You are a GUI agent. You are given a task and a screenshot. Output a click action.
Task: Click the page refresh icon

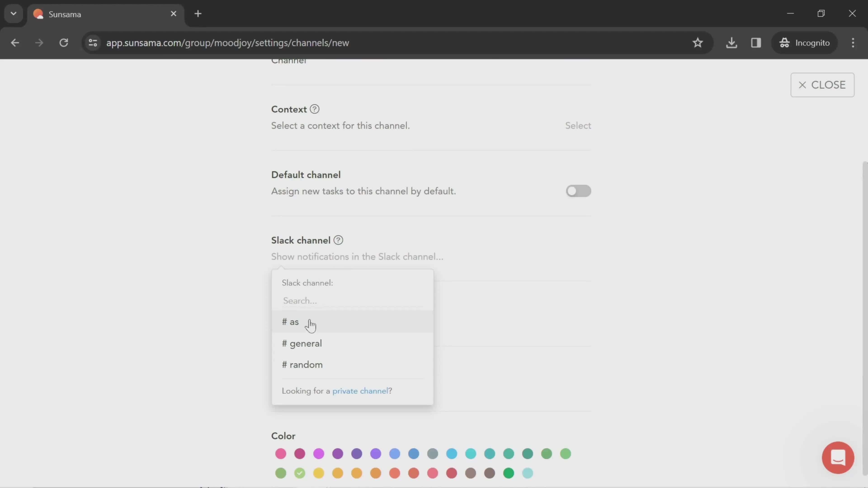pos(63,42)
